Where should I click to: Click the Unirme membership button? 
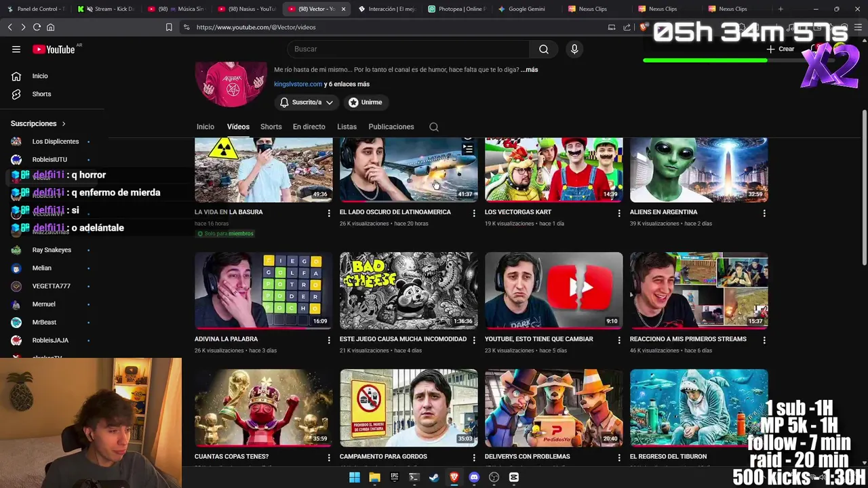366,102
